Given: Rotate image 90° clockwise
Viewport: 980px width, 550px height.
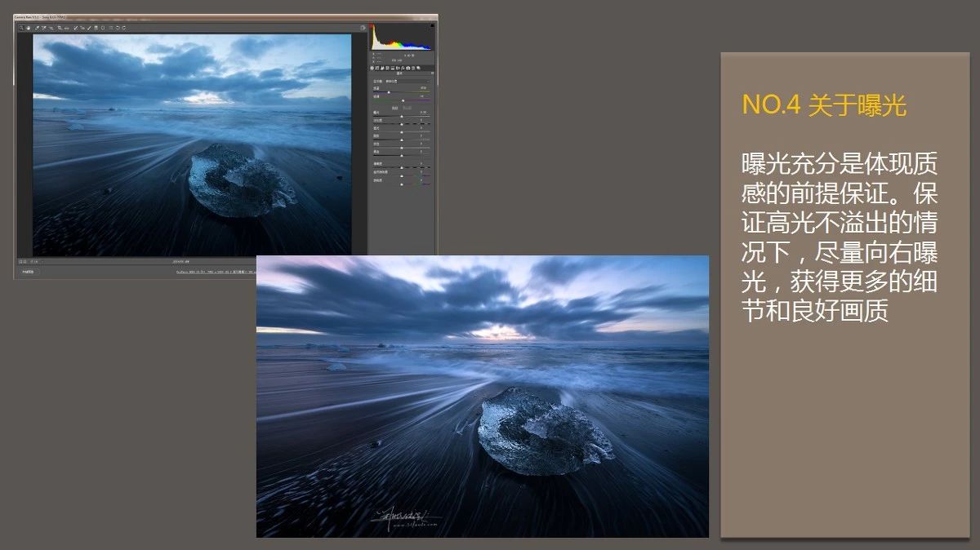Looking at the screenshot, I should [124, 28].
